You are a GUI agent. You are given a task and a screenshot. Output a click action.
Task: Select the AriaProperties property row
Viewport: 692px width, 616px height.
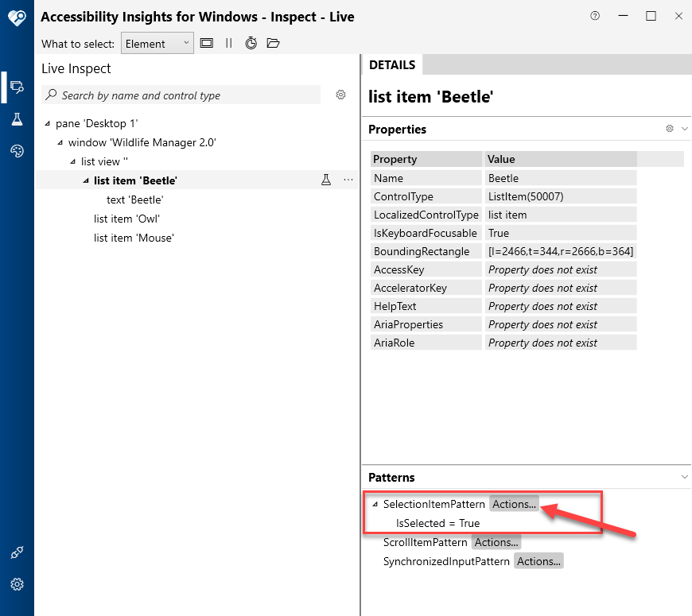503,324
